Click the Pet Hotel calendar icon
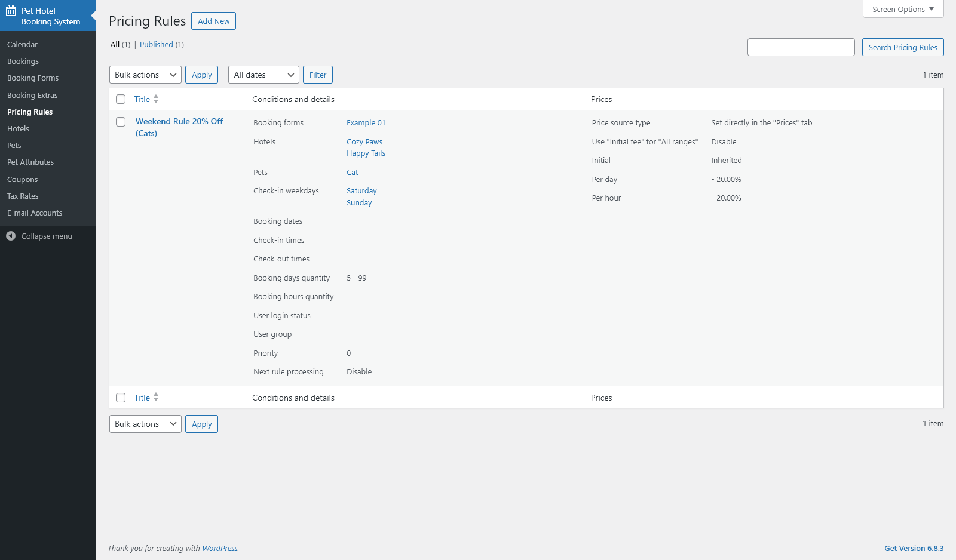 click(x=11, y=11)
